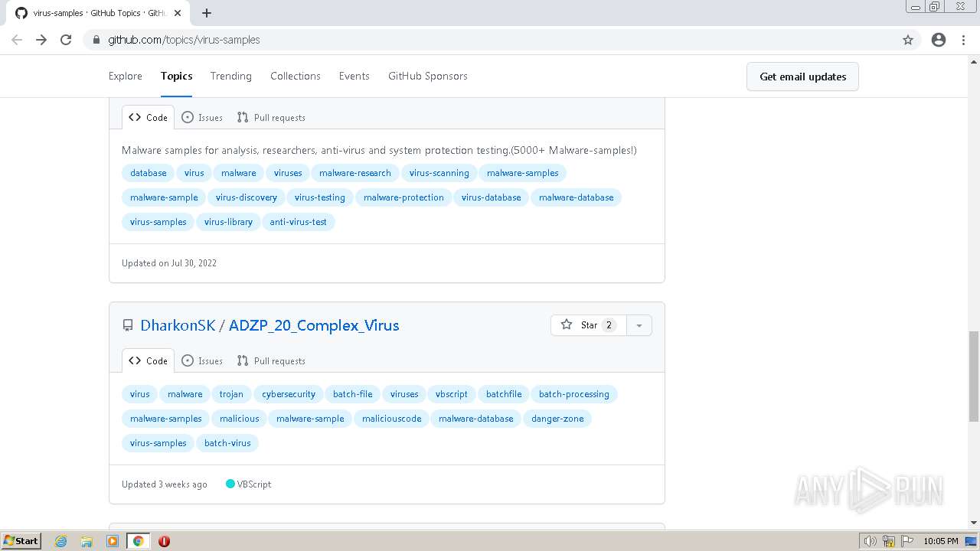Open Chrome profile avatar menu
The image size is (980, 551).
click(x=939, y=40)
